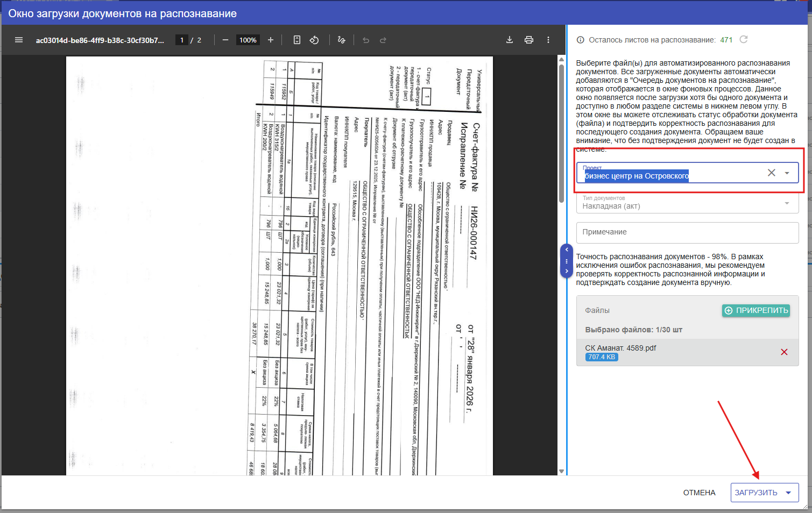Open the ЗАГРУЗИТЬ button dropdown arrow

tap(789, 493)
